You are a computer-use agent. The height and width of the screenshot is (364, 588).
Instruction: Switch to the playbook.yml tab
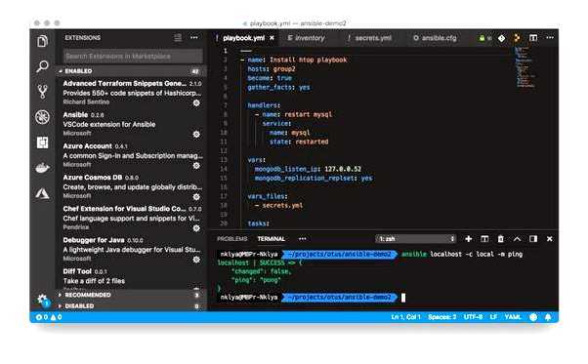[244, 38]
